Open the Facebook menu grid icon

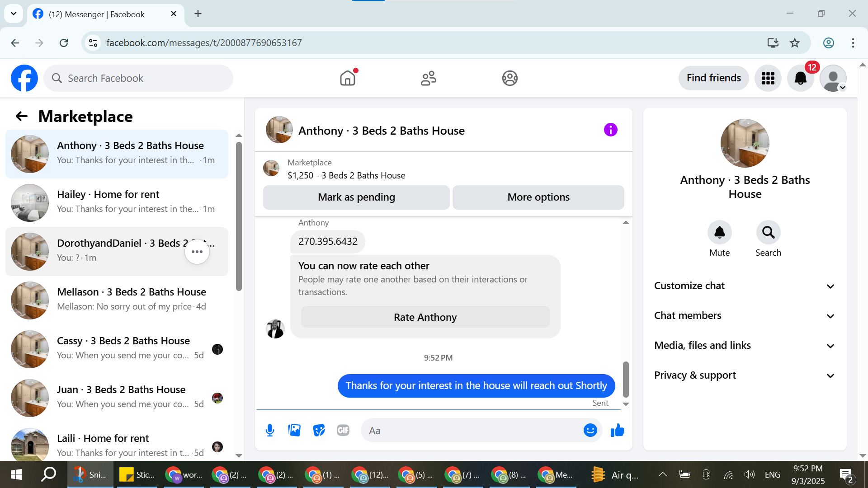coord(768,78)
